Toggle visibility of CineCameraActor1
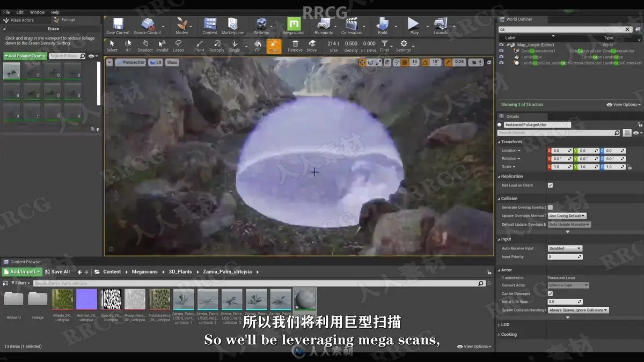Viewport: 644px width, 362px height. (501, 51)
